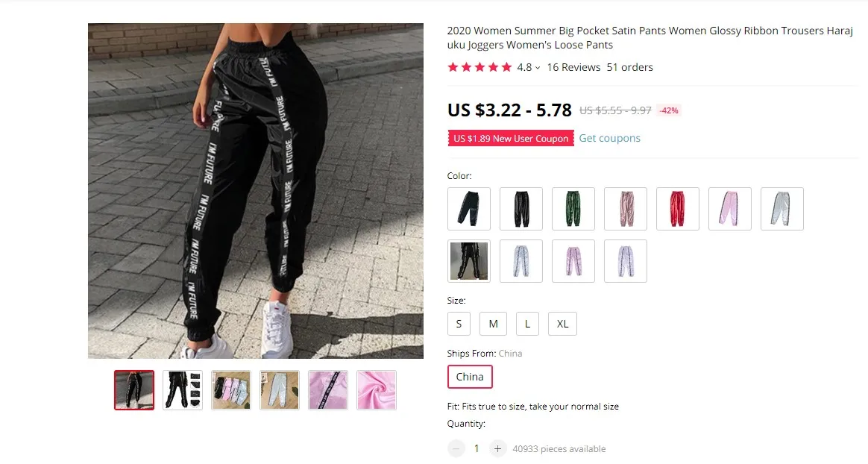Viewport: 868px width, 464px height.
Task: Show the second gallery thumbnail with pocket details
Action: pos(183,390)
